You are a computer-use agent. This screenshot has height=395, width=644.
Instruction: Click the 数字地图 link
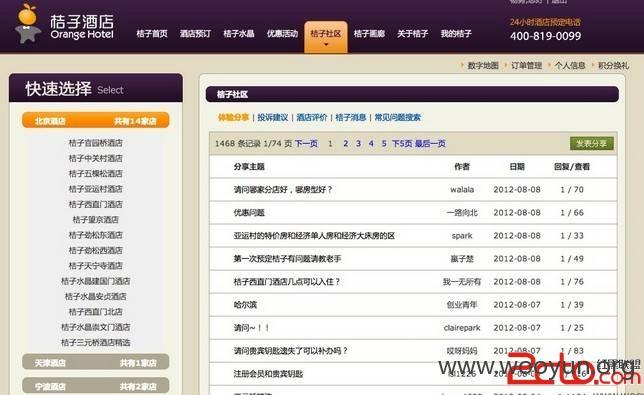(x=483, y=65)
